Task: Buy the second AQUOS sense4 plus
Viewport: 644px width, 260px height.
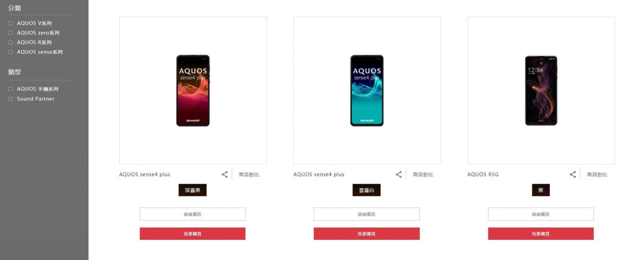Action: 367,234
